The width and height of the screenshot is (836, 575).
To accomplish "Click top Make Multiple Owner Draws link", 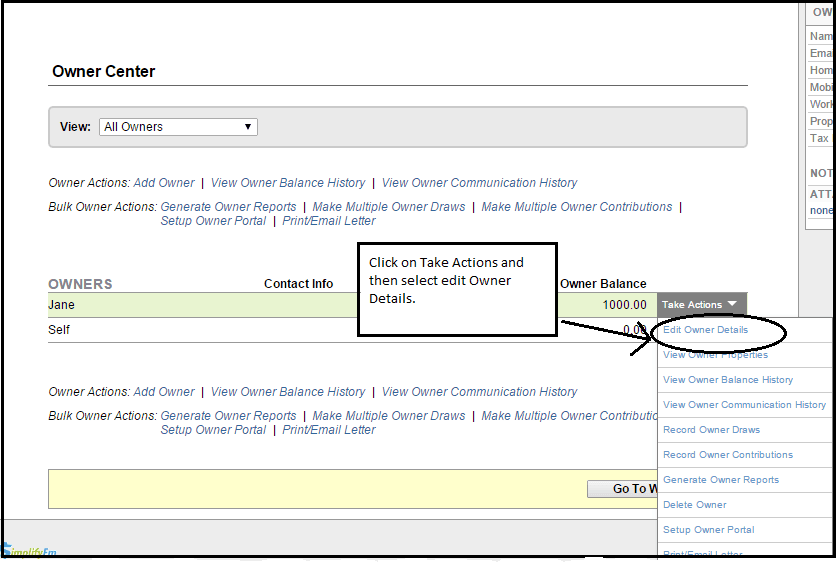I will pos(389,207).
